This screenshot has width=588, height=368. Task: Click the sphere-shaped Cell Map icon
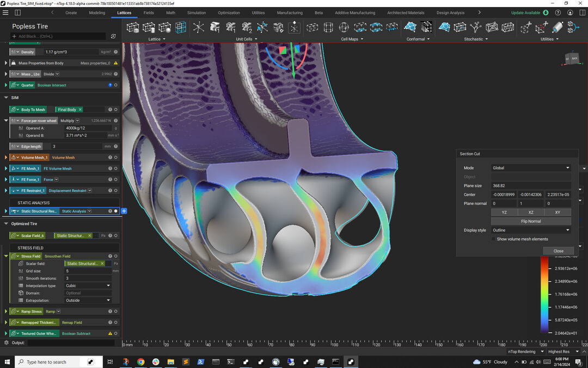tap(344, 27)
